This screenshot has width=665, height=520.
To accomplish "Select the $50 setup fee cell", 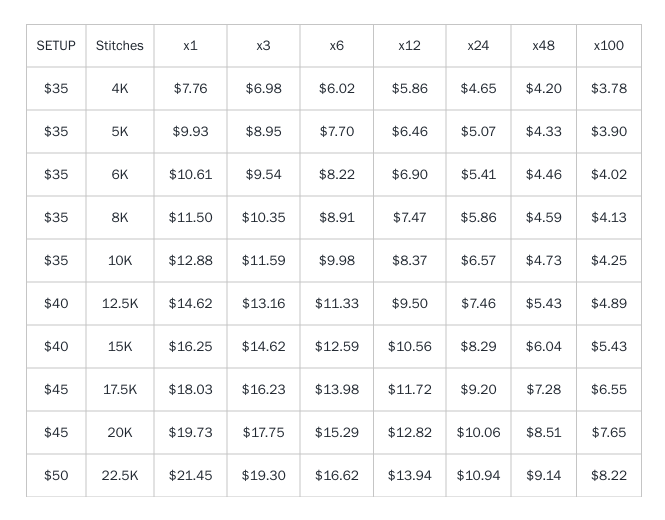I will click(x=56, y=475).
